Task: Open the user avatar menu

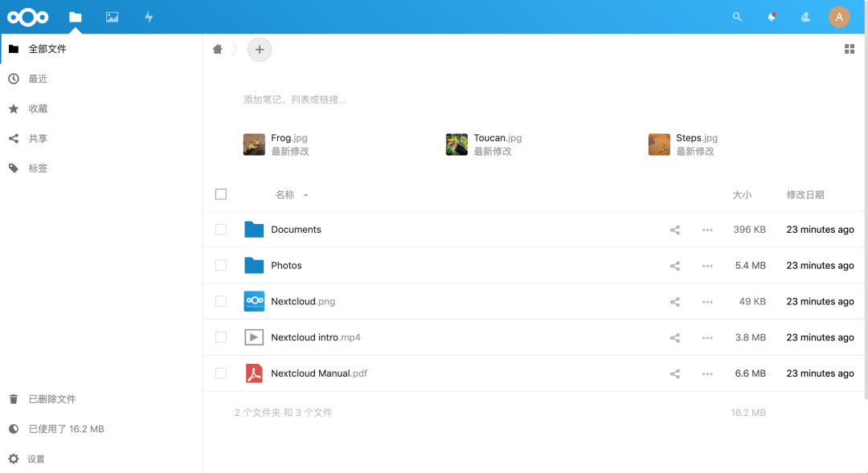Action: (839, 17)
